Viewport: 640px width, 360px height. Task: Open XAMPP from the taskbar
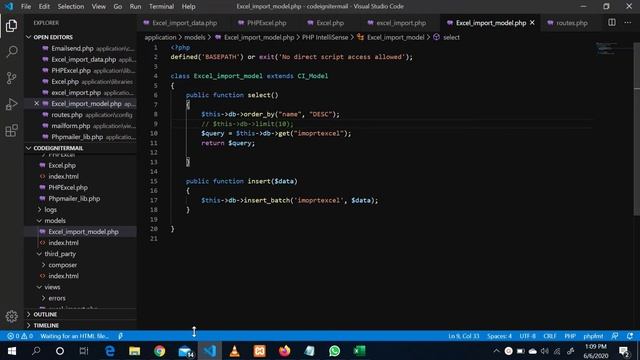(259, 351)
